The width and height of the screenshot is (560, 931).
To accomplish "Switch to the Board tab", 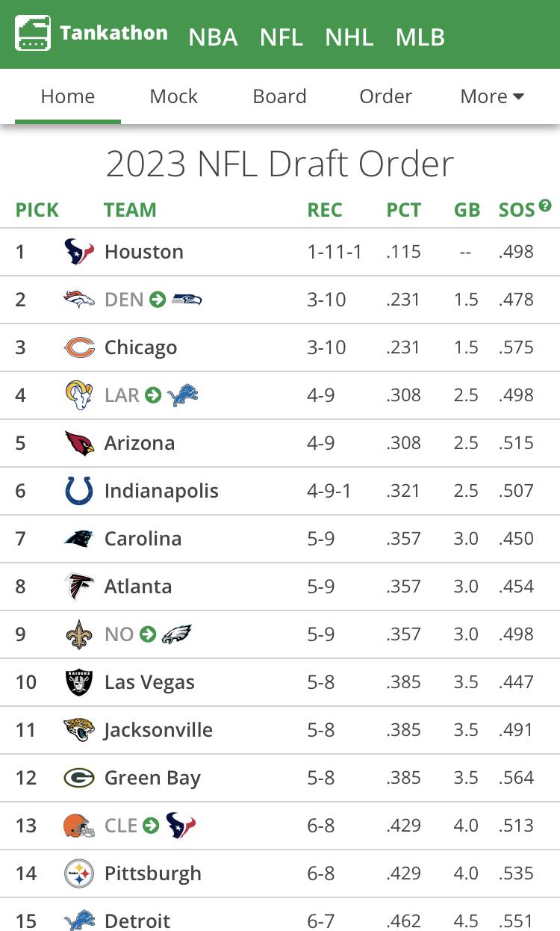I will (x=280, y=96).
